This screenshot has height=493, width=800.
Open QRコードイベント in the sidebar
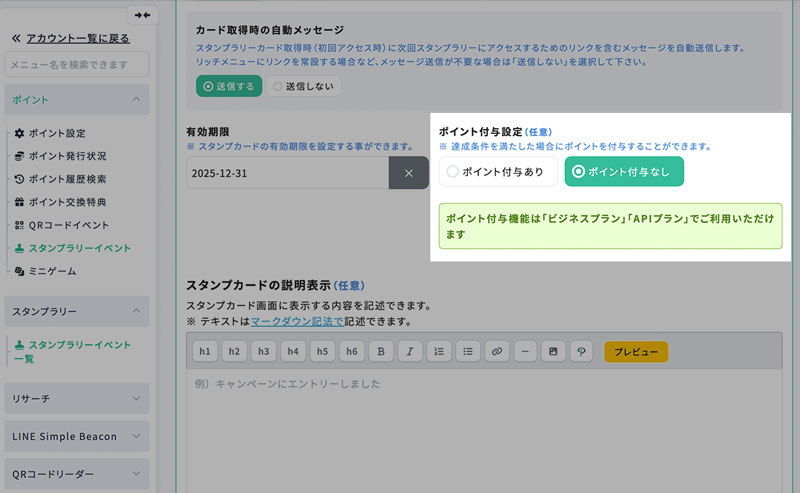pyautogui.click(x=69, y=225)
